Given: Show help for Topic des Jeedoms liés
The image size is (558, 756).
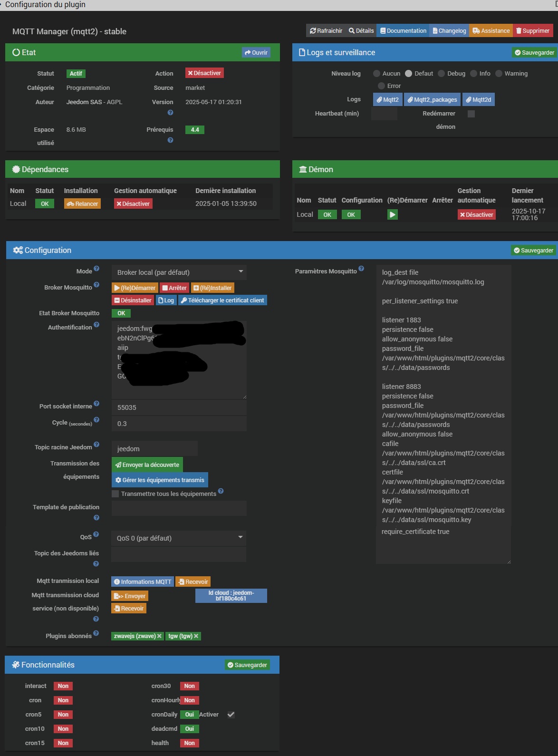Looking at the screenshot, I should pos(96,564).
